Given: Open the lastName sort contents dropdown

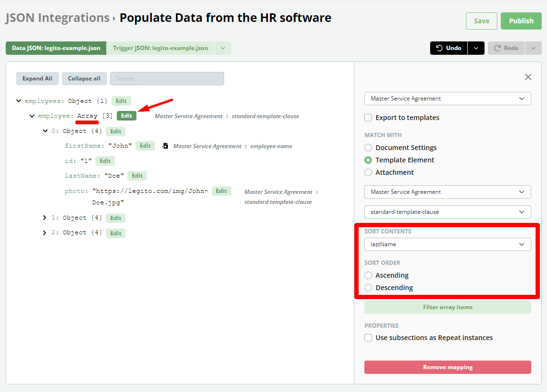Looking at the screenshot, I should coord(447,244).
